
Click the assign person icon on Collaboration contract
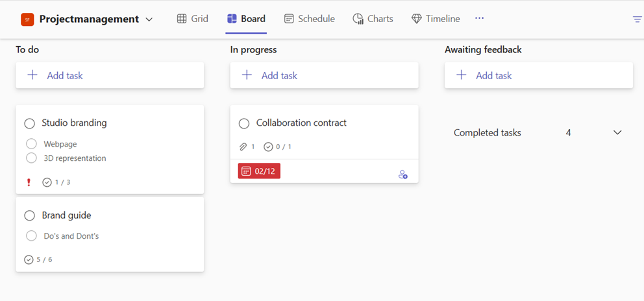(402, 175)
